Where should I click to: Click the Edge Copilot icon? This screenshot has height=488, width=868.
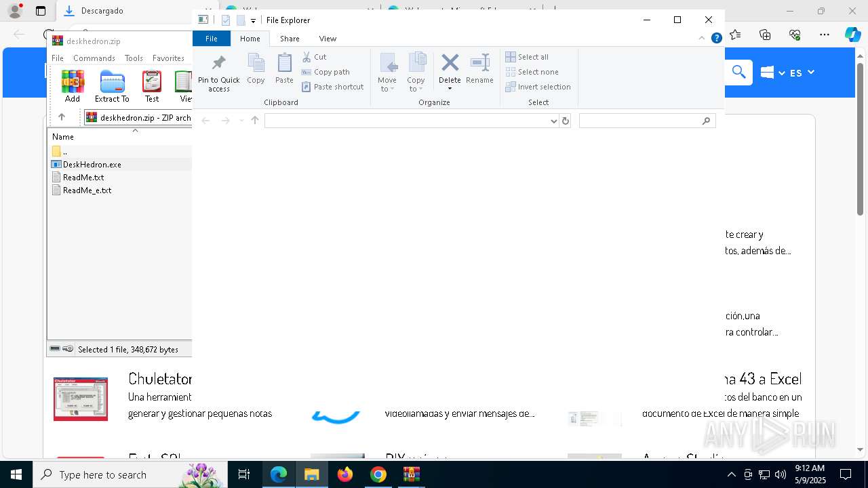pos(852,35)
